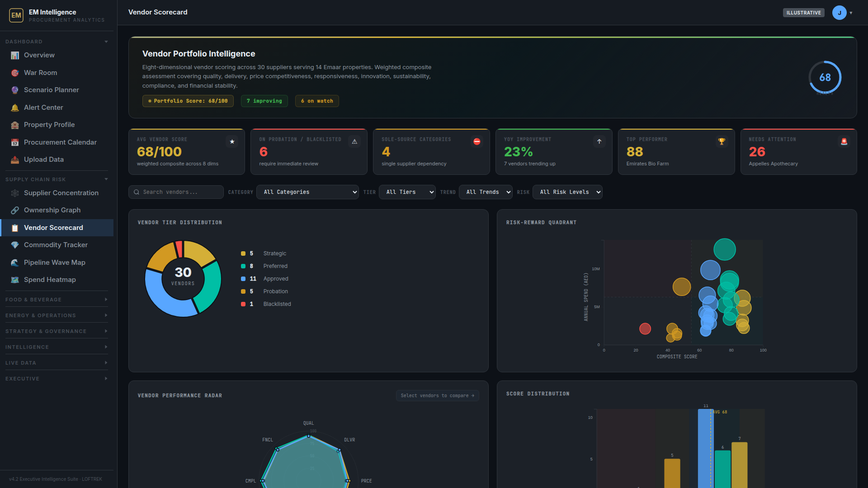Navigate to Alert Center
868x488 pixels.
pyautogui.click(x=57, y=108)
